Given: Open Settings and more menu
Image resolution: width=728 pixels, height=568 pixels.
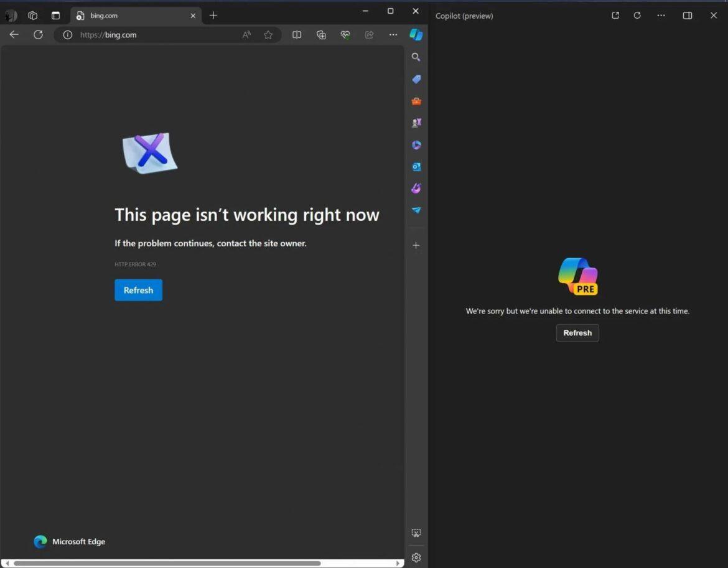Looking at the screenshot, I should (393, 35).
